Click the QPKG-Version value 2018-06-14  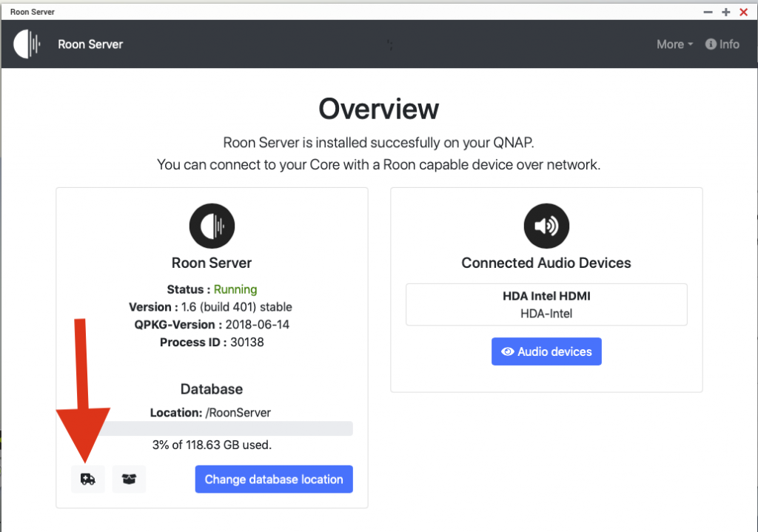click(x=257, y=324)
